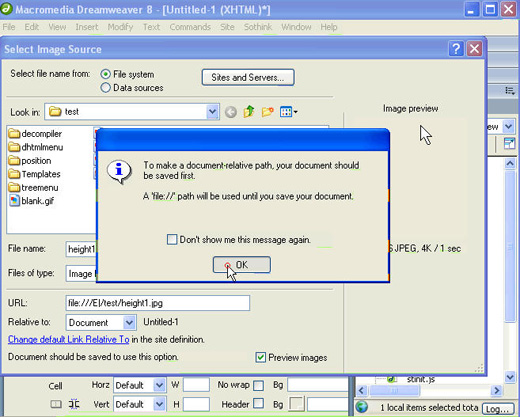This screenshot has width=520, height=417.
Task: Select the position folder
Action: pos(30,161)
